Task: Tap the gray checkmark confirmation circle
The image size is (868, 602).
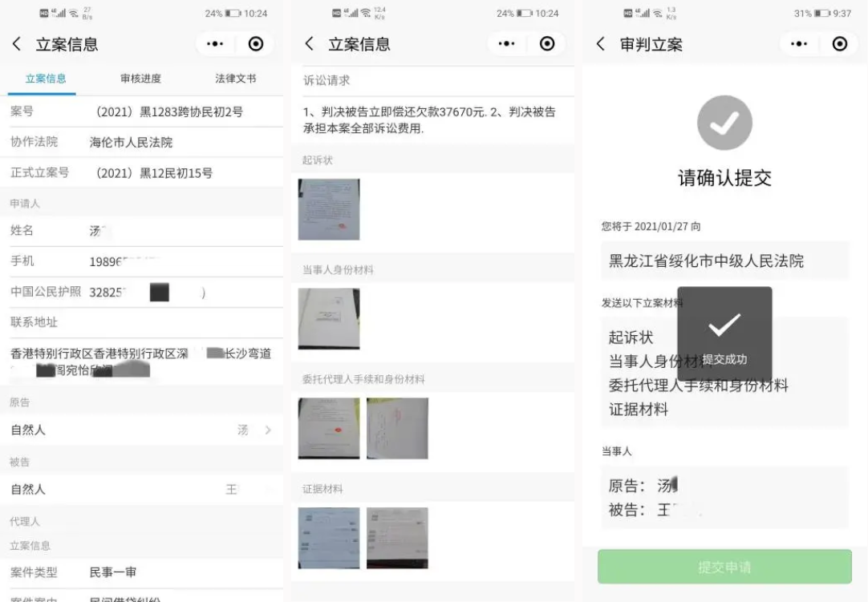Action: [724, 123]
